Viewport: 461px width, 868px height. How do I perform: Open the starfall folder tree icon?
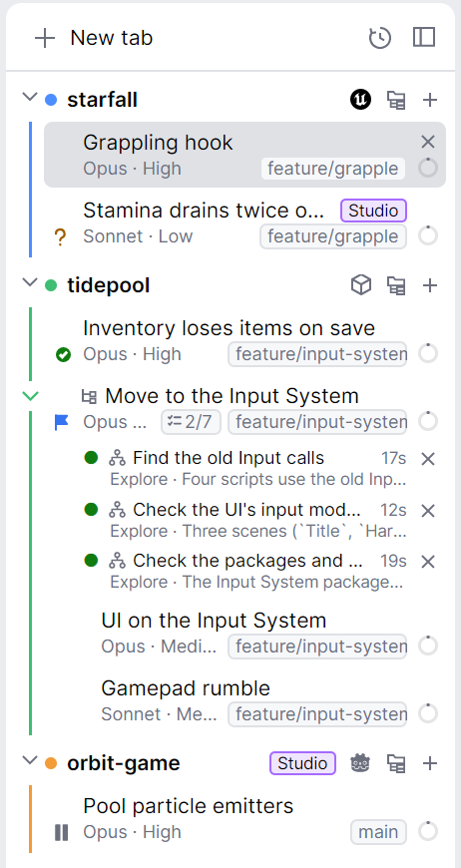click(396, 100)
